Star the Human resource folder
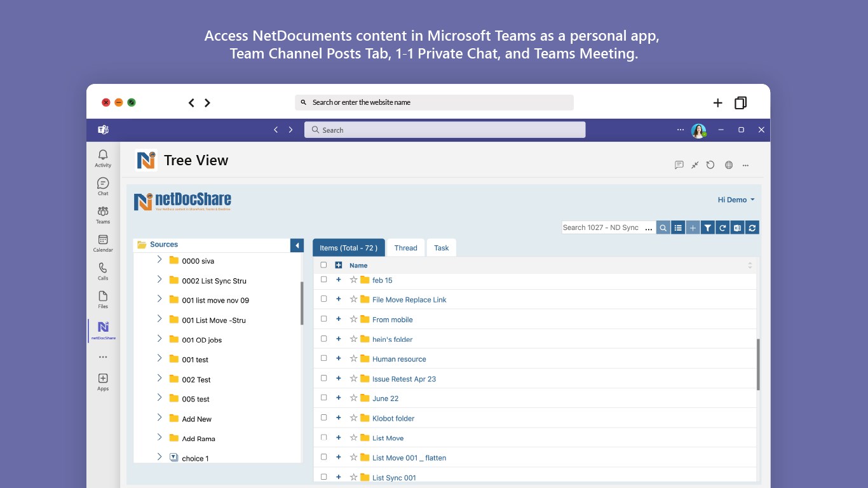Viewport: 868px width, 488px height. point(354,359)
